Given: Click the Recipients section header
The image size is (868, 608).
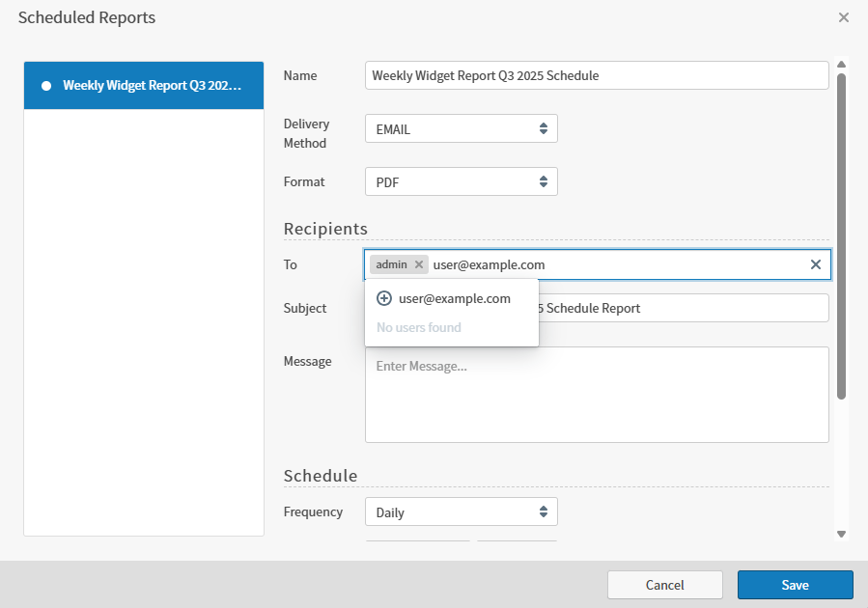Looking at the screenshot, I should 325,229.
